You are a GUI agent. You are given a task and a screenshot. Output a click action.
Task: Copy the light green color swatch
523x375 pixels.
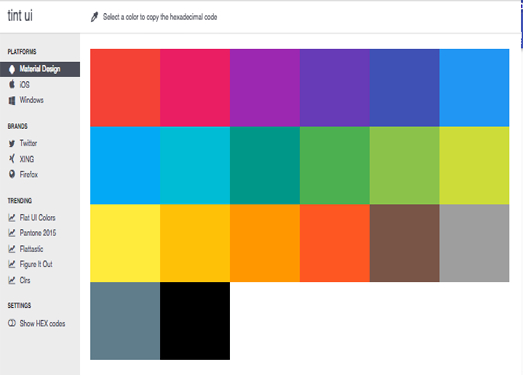(405, 165)
